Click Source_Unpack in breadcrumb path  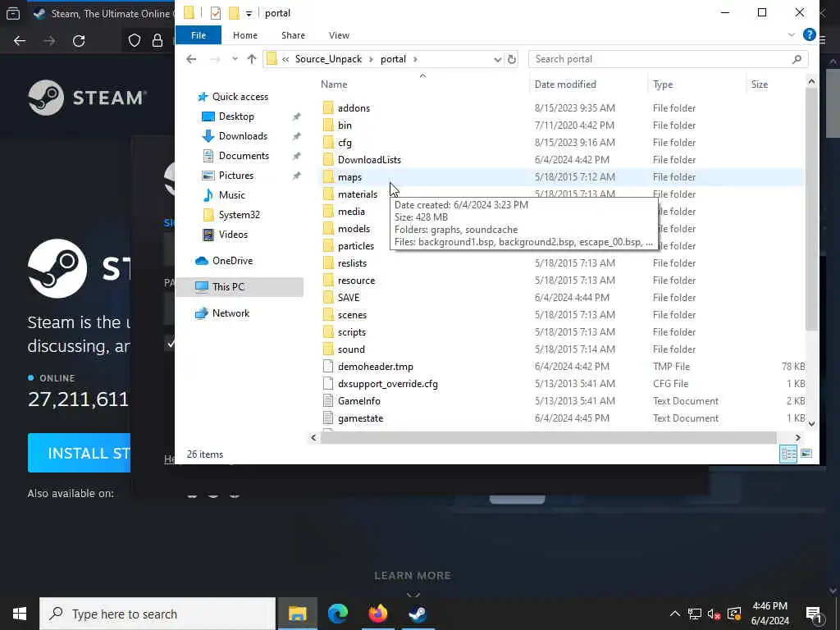(328, 59)
